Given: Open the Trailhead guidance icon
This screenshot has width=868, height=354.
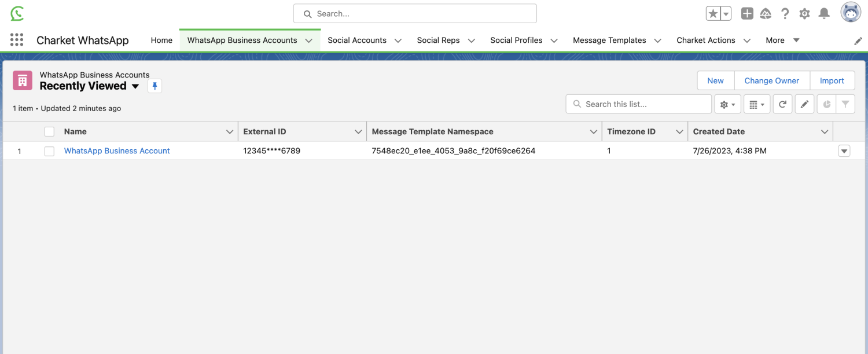Looking at the screenshot, I should [x=766, y=13].
